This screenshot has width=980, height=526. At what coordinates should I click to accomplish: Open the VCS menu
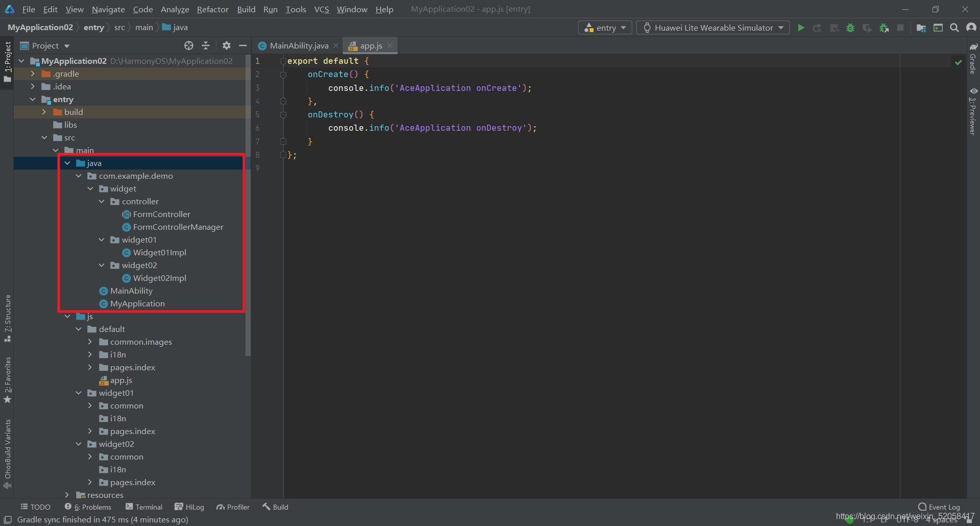[x=322, y=9]
